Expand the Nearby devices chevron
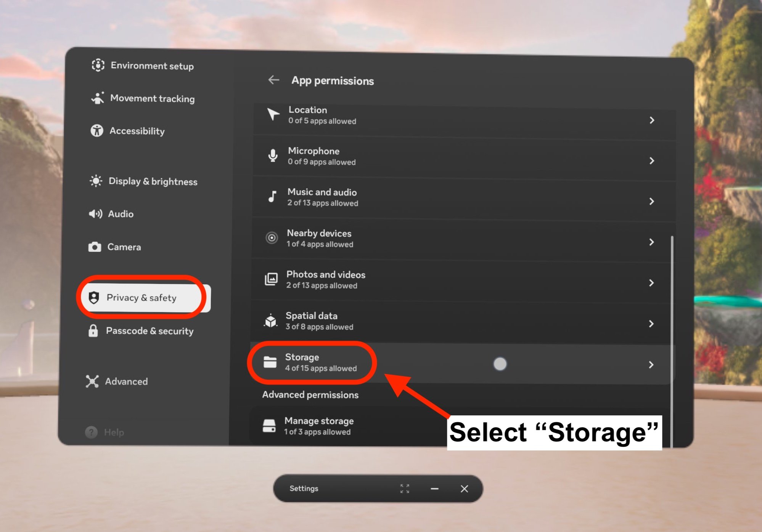Screen dimensions: 762x532 [651, 242]
